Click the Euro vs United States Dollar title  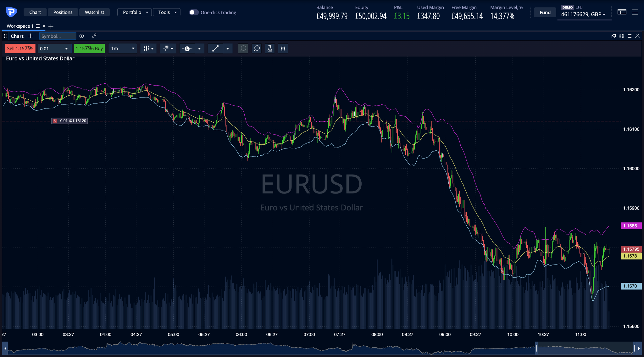(x=40, y=59)
